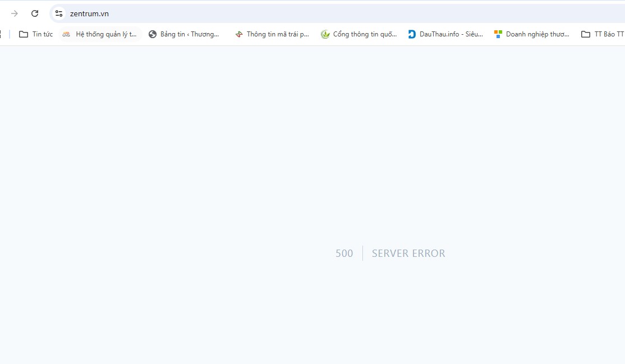Click the 500 error code text
Screen dimensions: 625x364
pyautogui.click(x=344, y=254)
